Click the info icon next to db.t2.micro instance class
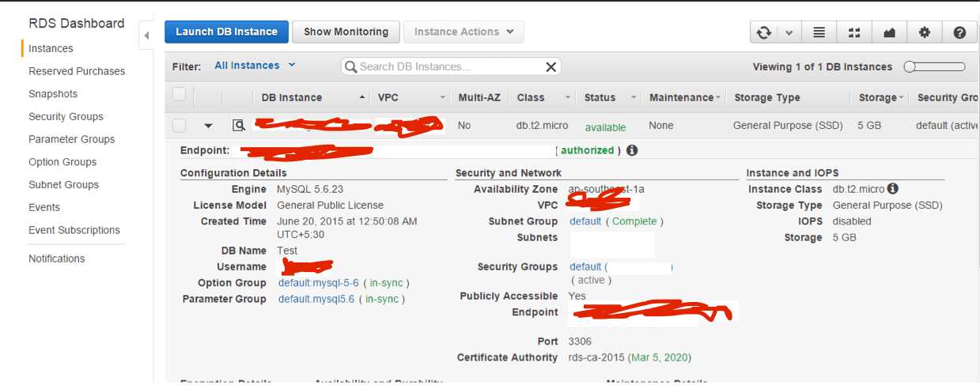 point(892,189)
